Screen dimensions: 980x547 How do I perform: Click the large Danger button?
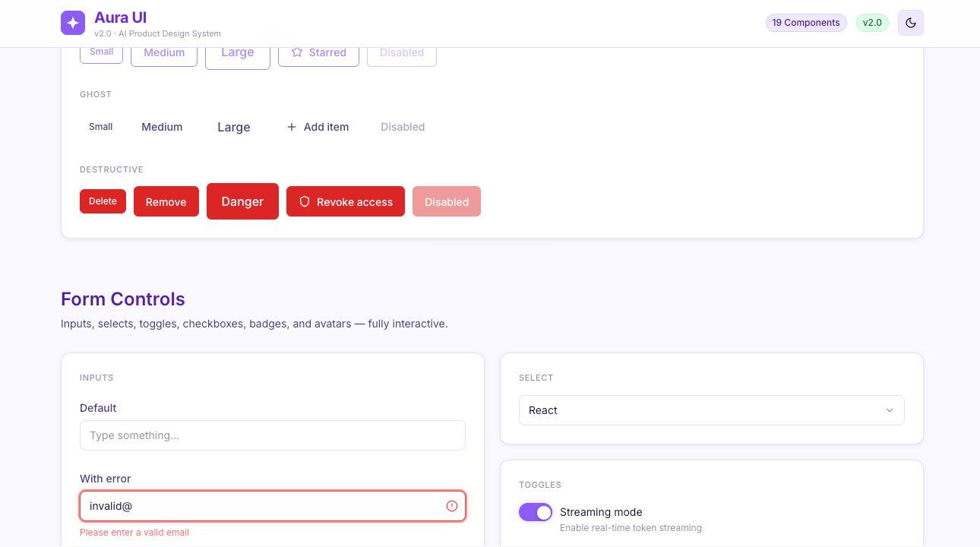(242, 201)
